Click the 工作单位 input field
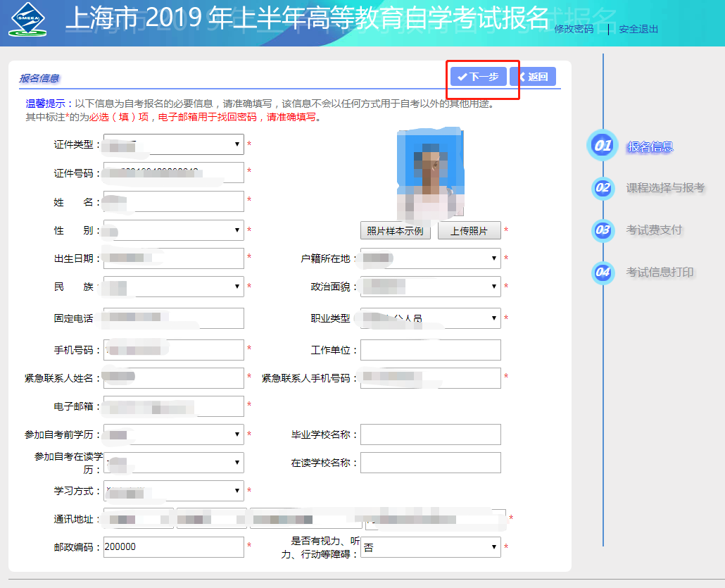This screenshot has width=725, height=588. click(x=430, y=350)
